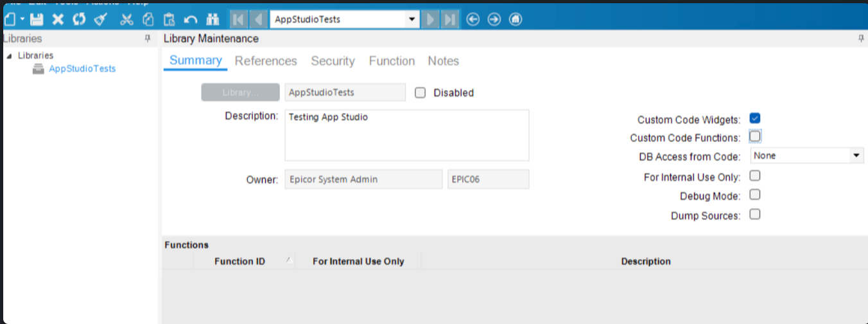The height and width of the screenshot is (324, 868).
Task: Refresh using the circular arrows icon
Action: (x=78, y=19)
